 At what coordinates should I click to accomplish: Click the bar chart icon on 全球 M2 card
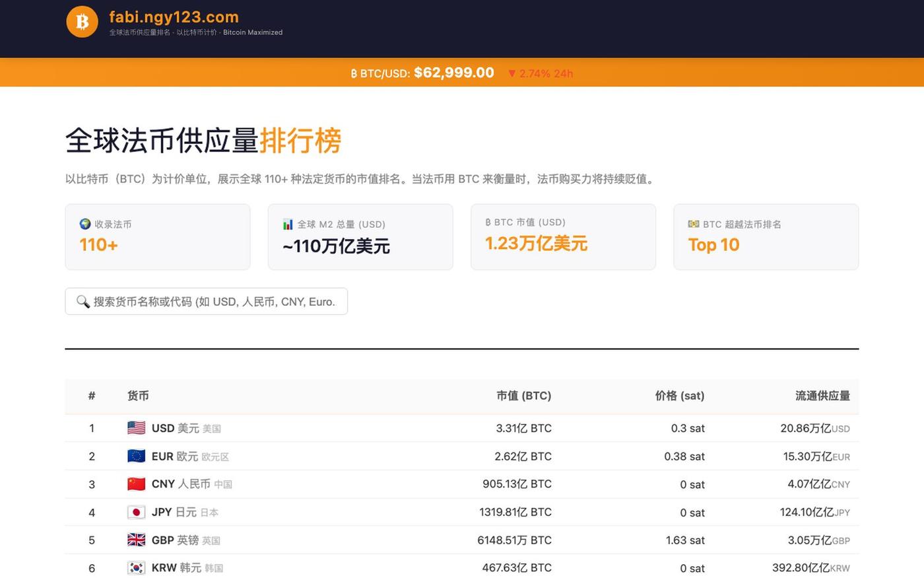[288, 224]
